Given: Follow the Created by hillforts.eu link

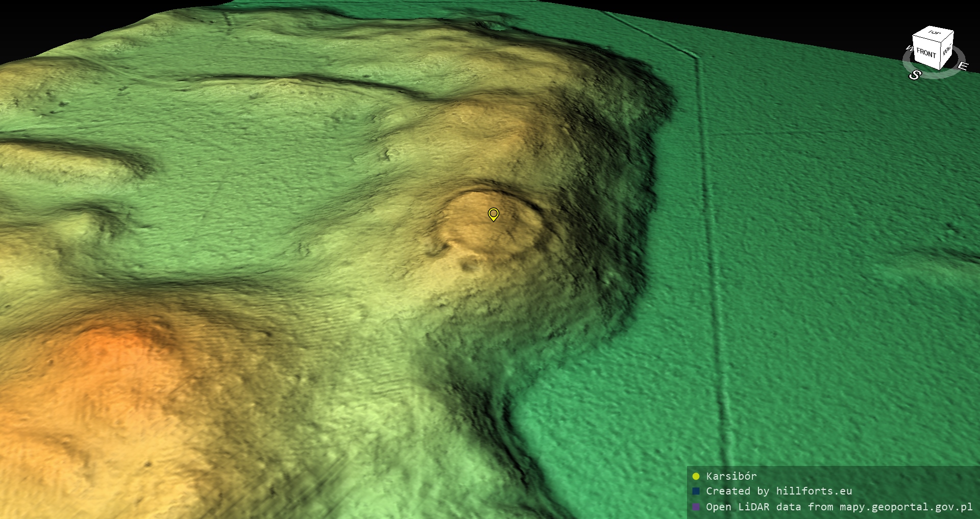Looking at the screenshot, I should (x=778, y=491).
